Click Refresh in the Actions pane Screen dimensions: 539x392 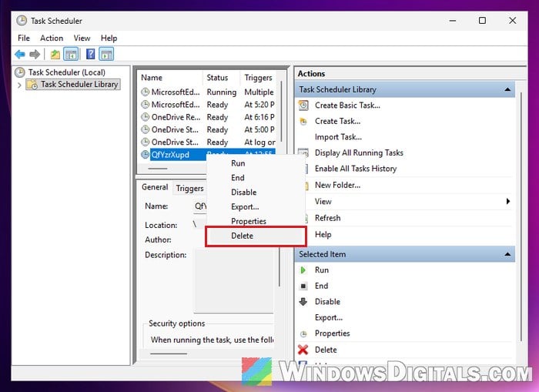tap(327, 218)
